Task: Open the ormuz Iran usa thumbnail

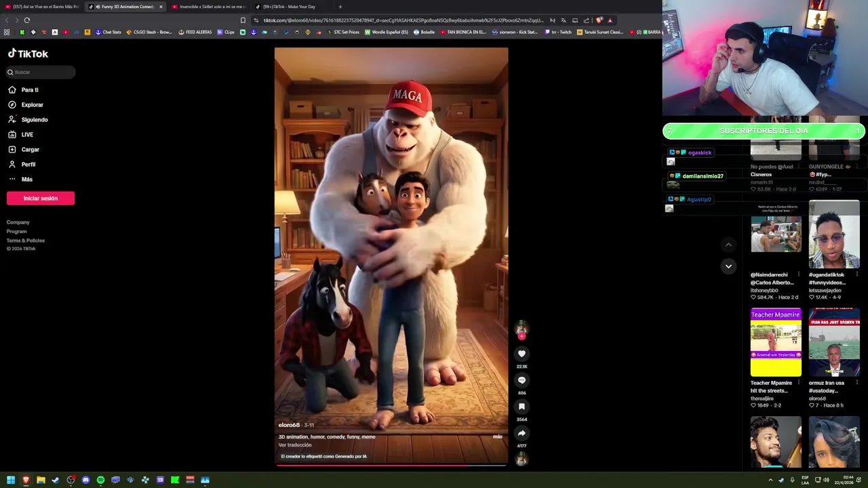Action: pos(834,342)
